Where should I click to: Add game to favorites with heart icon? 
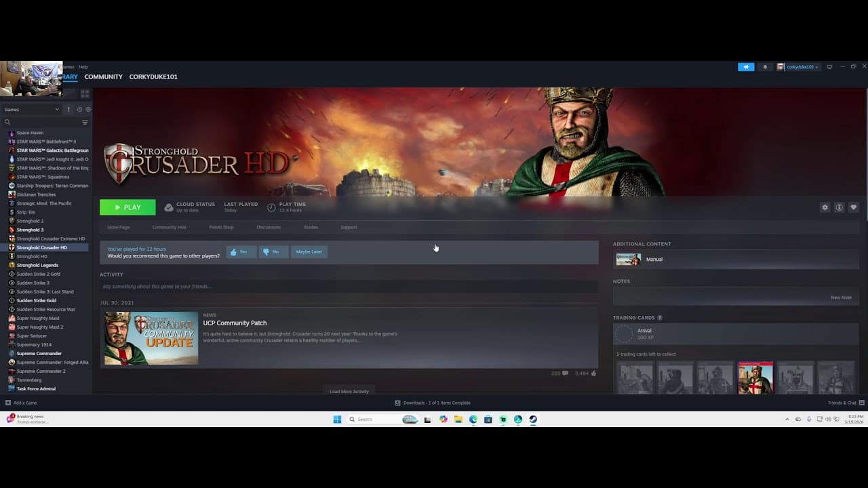pos(853,207)
